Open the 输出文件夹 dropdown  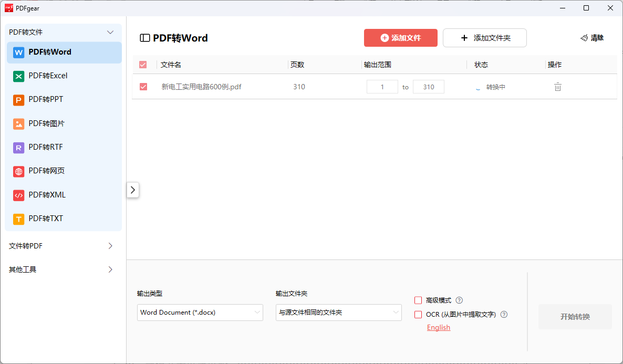(338, 313)
